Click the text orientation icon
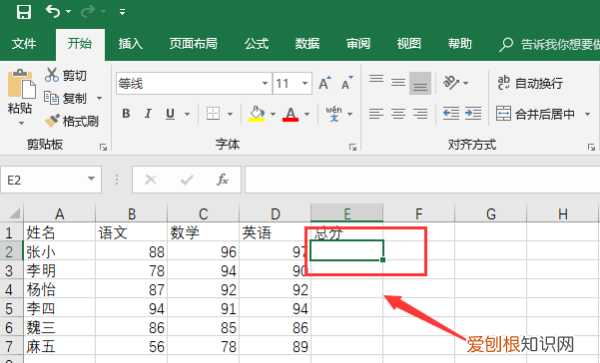The height and width of the screenshot is (363, 600). [x=451, y=82]
